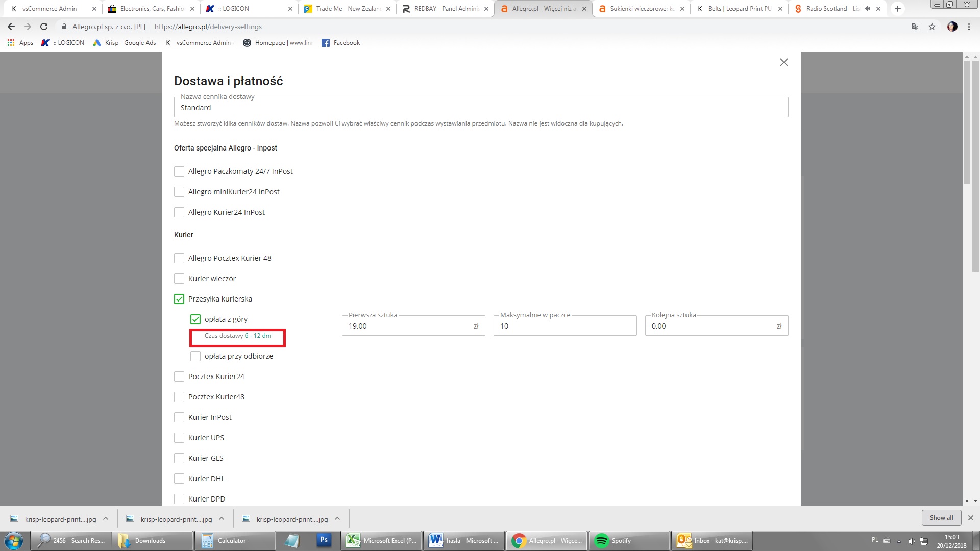The width and height of the screenshot is (980, 551).
Task: Open the Chrome three-dot menu
Action: click(969, 27)
